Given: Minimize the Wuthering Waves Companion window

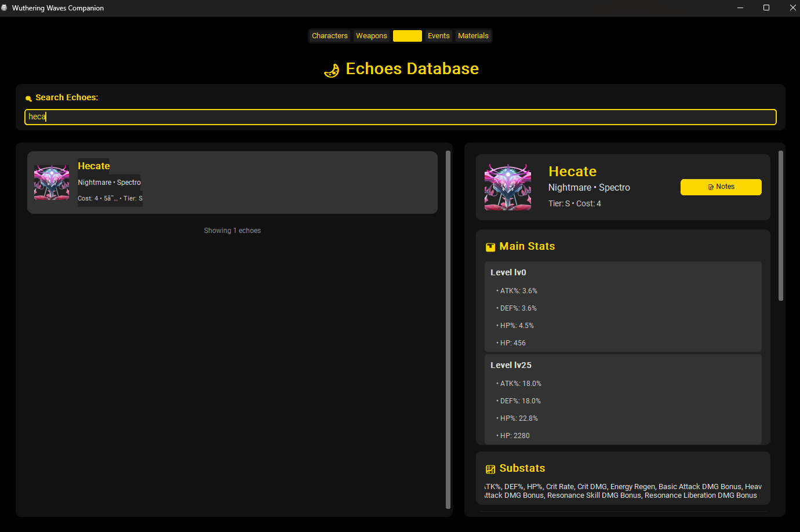Looking at the screenshot, I should 740,8.
